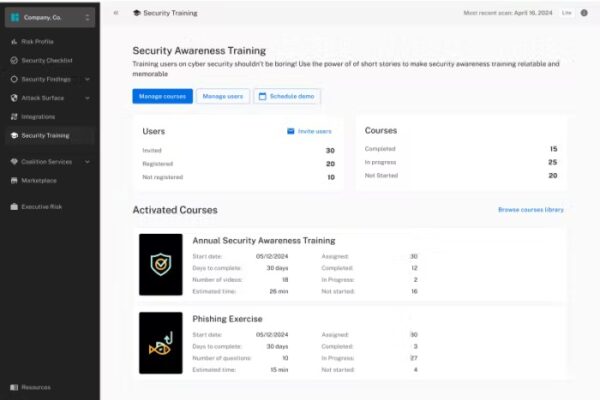This screenshot has width=600, height=400.
Task: Click the Risk Profile chart icon
Action: 13,42
